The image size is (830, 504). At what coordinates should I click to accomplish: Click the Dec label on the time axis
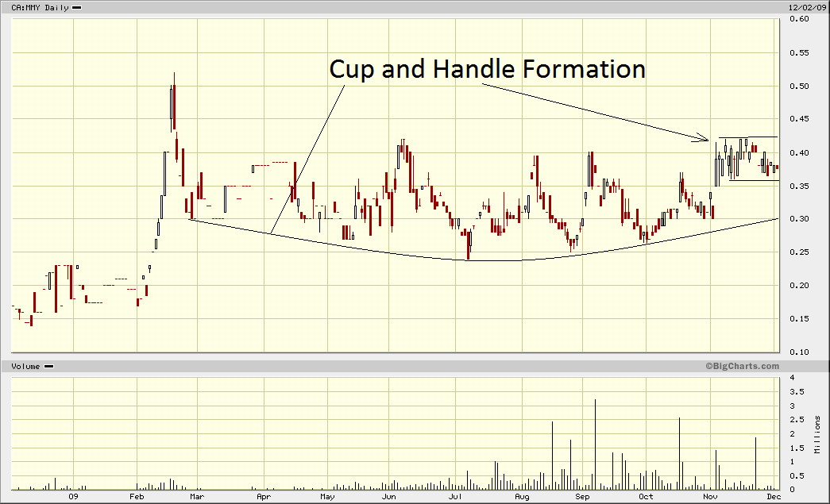click(x=775, y=497)
